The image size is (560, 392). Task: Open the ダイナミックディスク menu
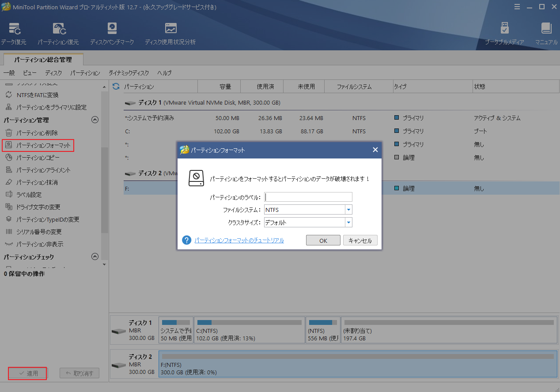click(129, 73)
